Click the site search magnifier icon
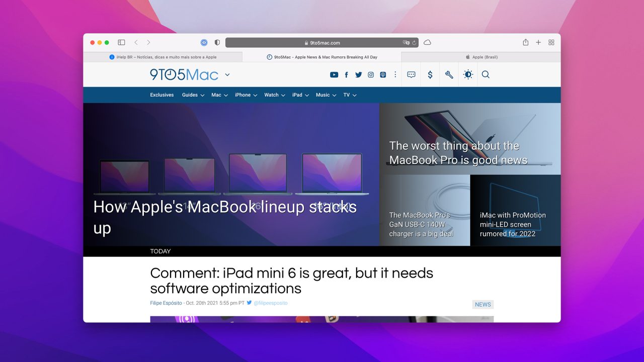This screenshot has height=362, width=644. click(486, 74)
